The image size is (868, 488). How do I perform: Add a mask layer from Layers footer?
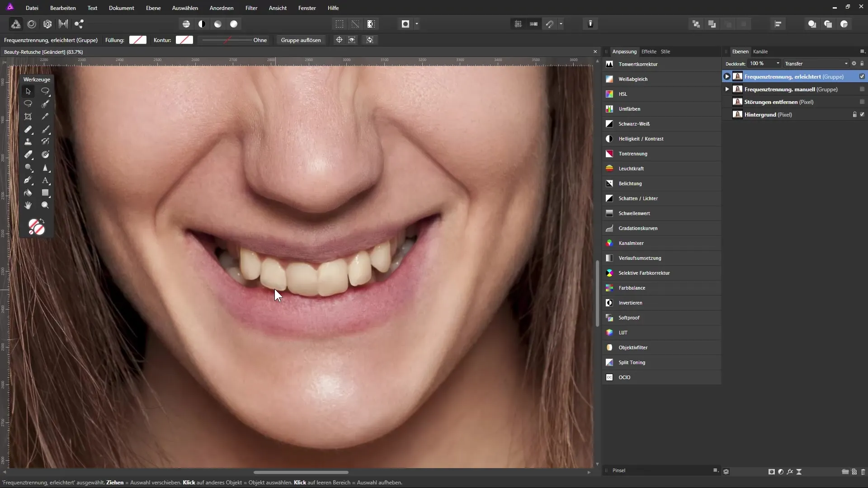(772, 471)
